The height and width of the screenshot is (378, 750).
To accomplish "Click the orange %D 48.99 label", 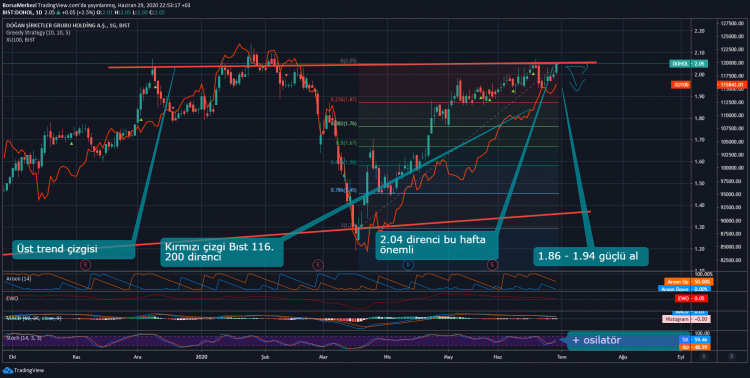I will (694, 346).
